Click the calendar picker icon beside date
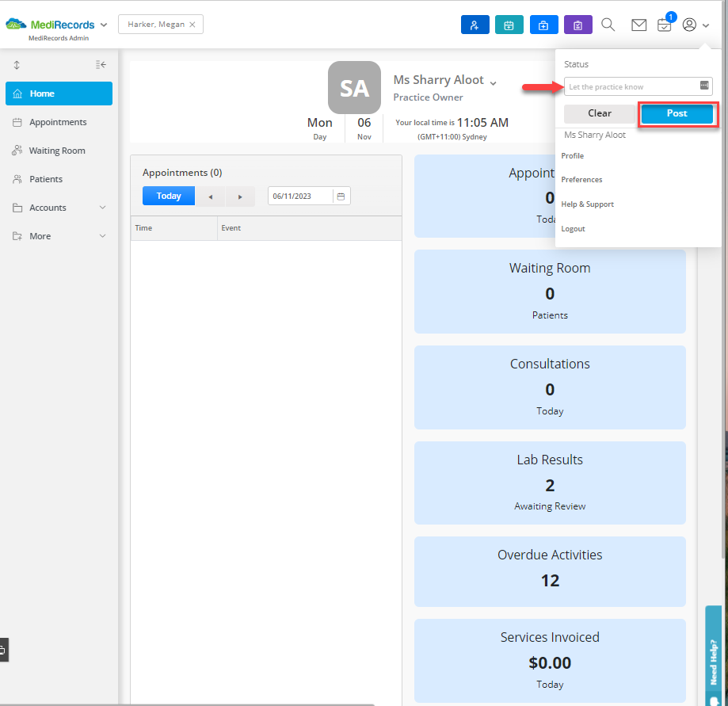728x706 pixels. 341,196
